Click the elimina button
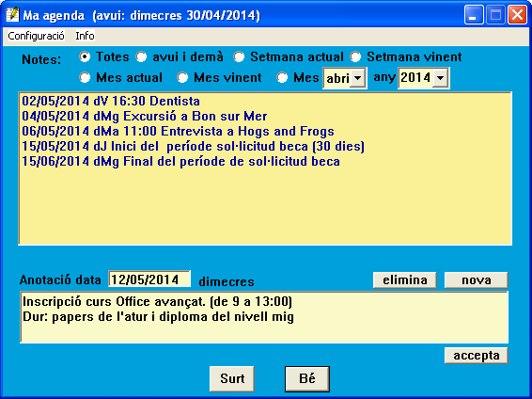Viewport: 532px width, 399px height. pos(405,280)
